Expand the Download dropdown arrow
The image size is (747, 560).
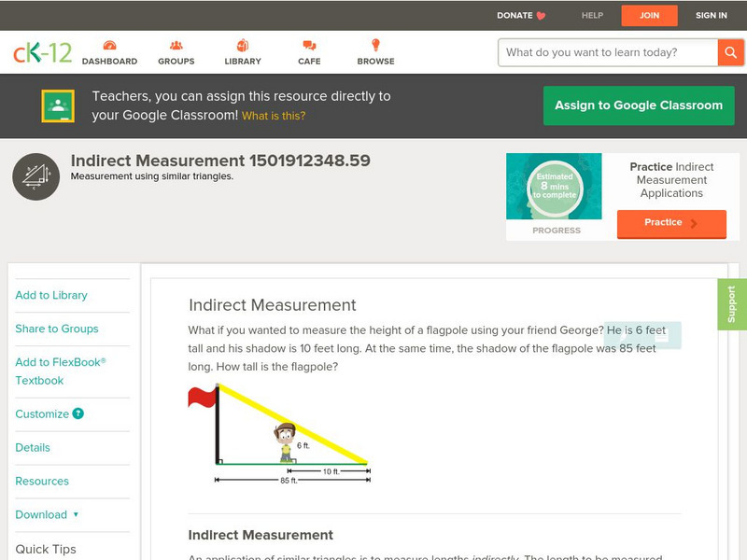click(76, 514)
